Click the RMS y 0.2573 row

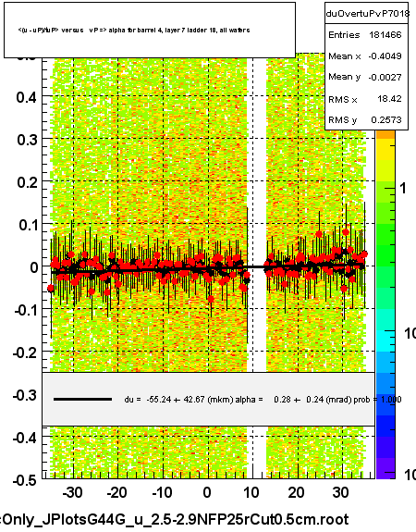click(366, 119)
